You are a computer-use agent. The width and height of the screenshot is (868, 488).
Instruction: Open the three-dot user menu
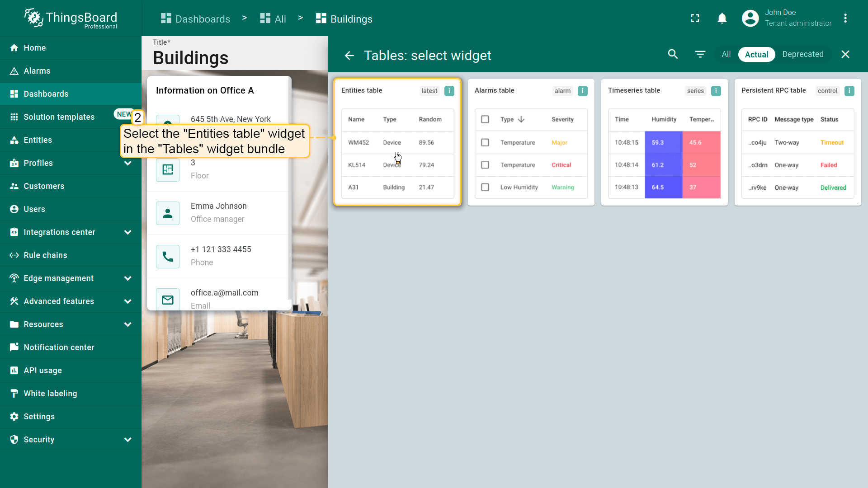tap(845, 18)
